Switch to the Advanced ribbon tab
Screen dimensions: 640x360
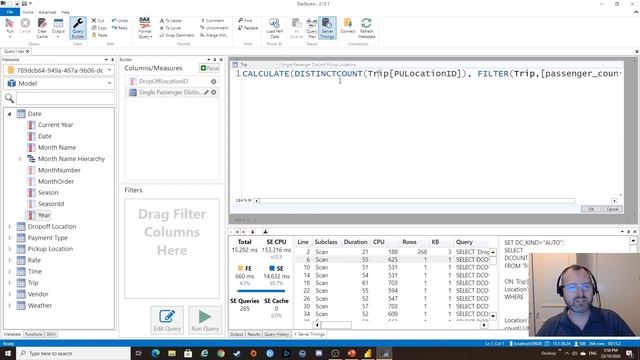click(47, 12)
